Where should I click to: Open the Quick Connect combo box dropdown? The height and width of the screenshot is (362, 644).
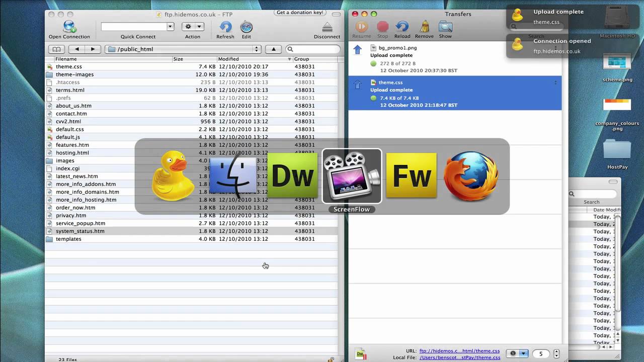(170, 27)
